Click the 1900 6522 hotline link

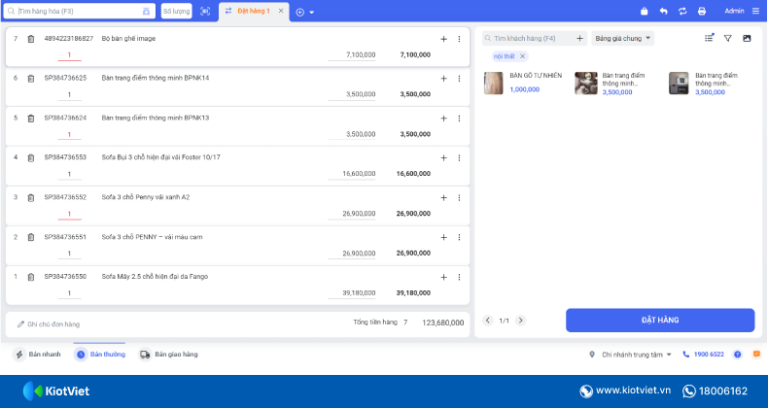click(704, 354)
